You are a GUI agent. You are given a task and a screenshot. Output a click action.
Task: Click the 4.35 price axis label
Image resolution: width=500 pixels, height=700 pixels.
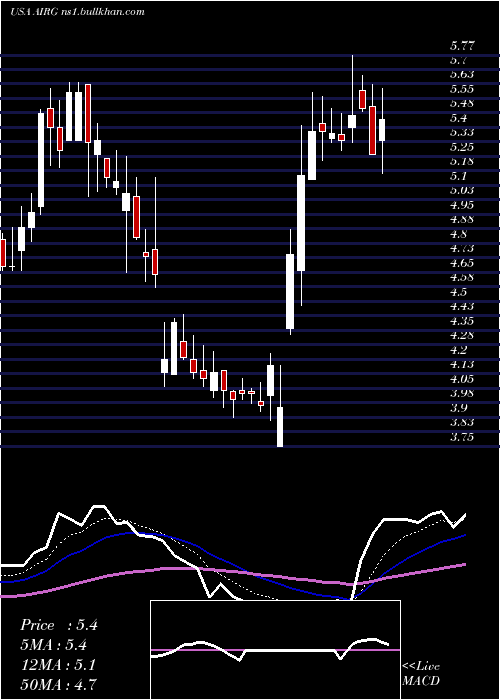tap(462, 321)
